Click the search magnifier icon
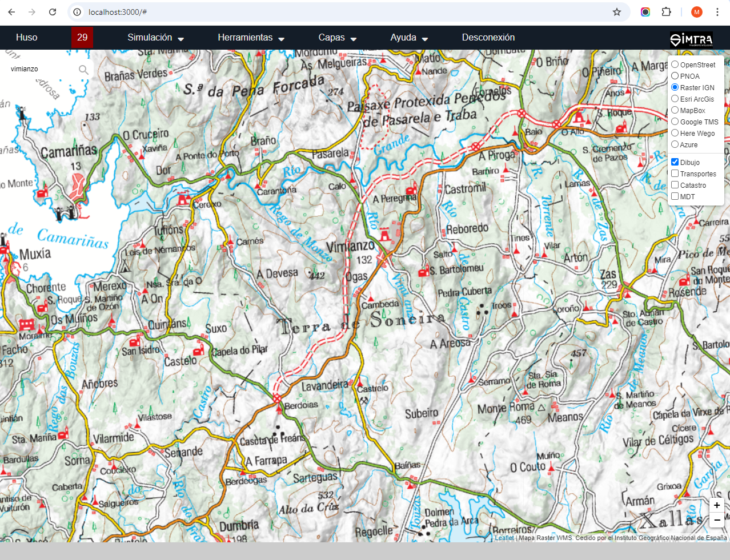Screen dimensions: 730x560 [x=83, y=70]
